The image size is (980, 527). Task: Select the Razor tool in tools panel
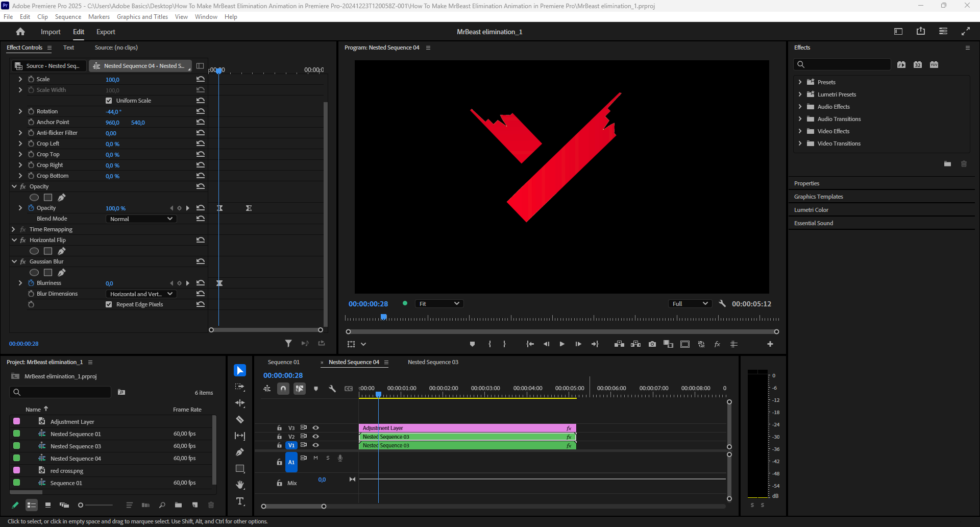click(240, 420)
